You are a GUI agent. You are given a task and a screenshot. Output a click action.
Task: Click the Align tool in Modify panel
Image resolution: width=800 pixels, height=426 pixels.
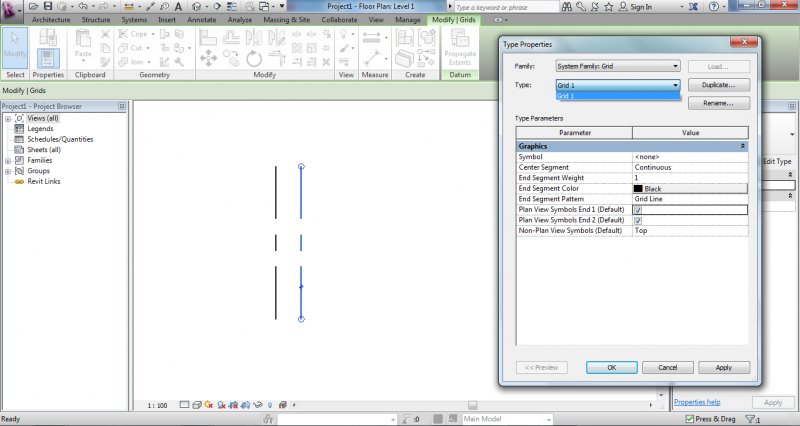pyautogui.click(x=208, y=37)
